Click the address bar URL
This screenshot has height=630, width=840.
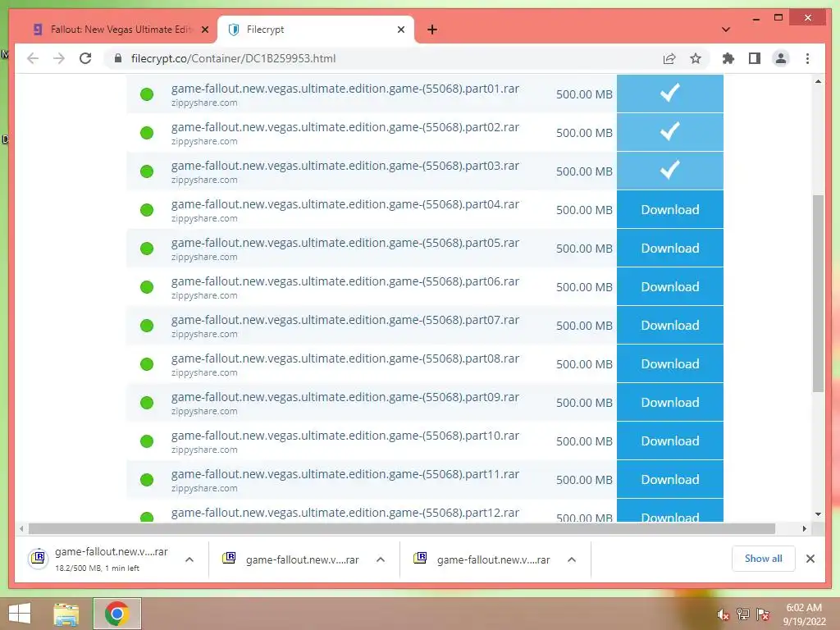click(234, 58)
